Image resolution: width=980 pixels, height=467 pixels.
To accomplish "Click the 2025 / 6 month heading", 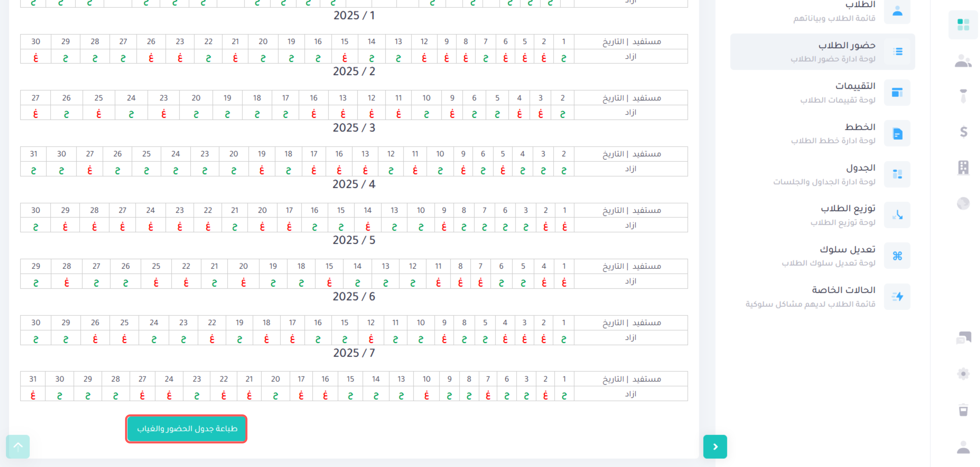I will coord(354,296).
